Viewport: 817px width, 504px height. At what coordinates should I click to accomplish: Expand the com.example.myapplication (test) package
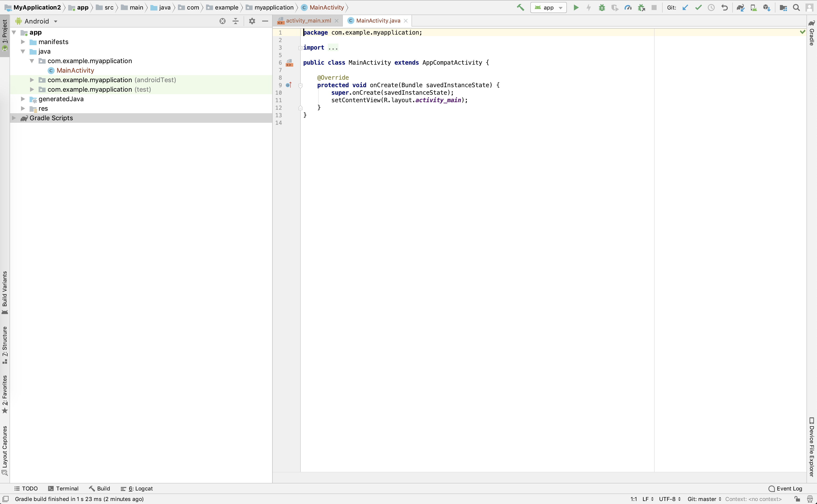[32, 89]
